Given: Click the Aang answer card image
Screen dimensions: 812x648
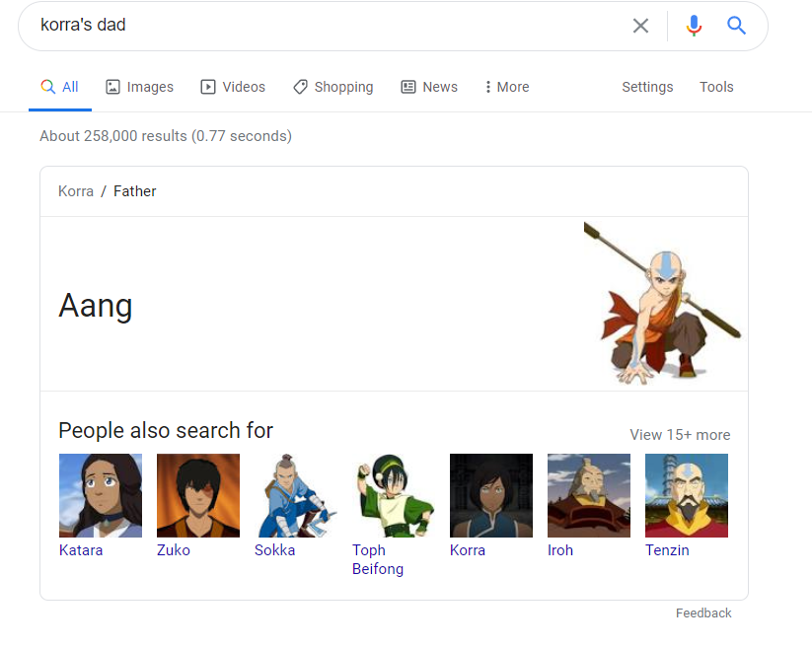Looking at the screenshot, I should (x=664, y=303).
